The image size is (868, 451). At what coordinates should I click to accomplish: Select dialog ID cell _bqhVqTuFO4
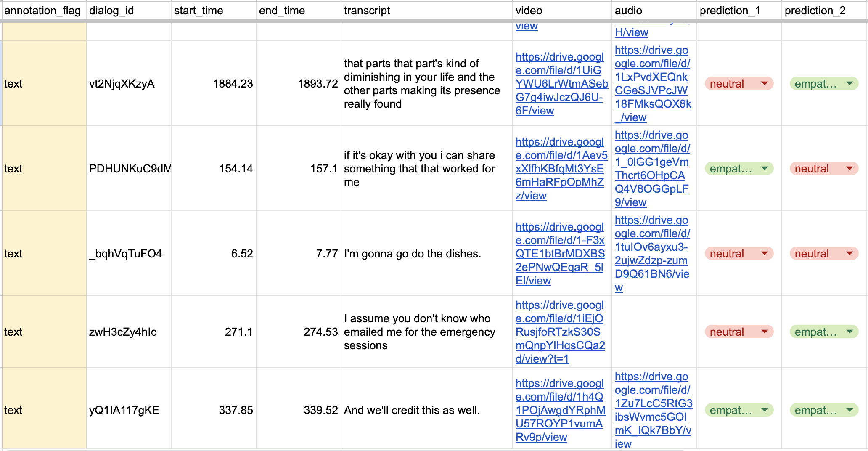129,254
